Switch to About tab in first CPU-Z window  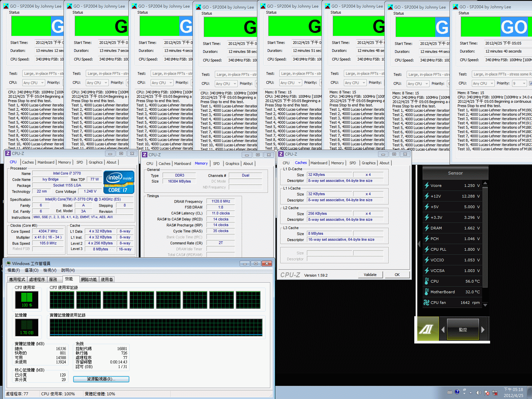coord(111,162)
